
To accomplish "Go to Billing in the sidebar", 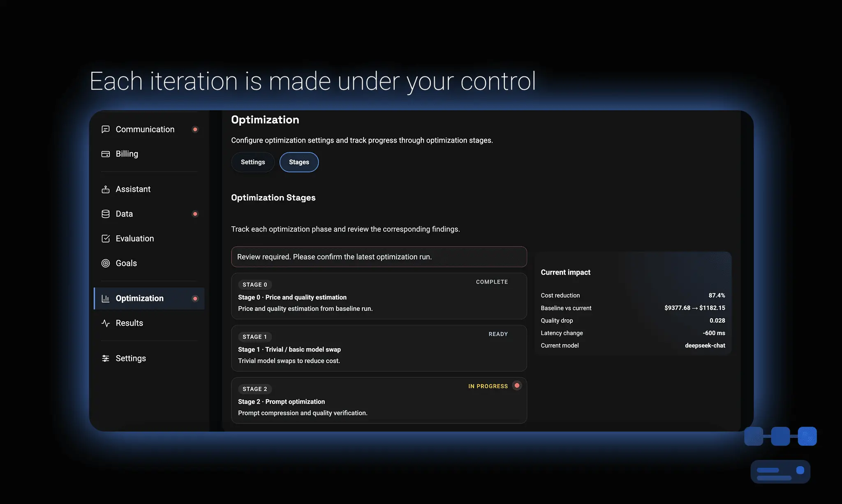I will 149,154.
